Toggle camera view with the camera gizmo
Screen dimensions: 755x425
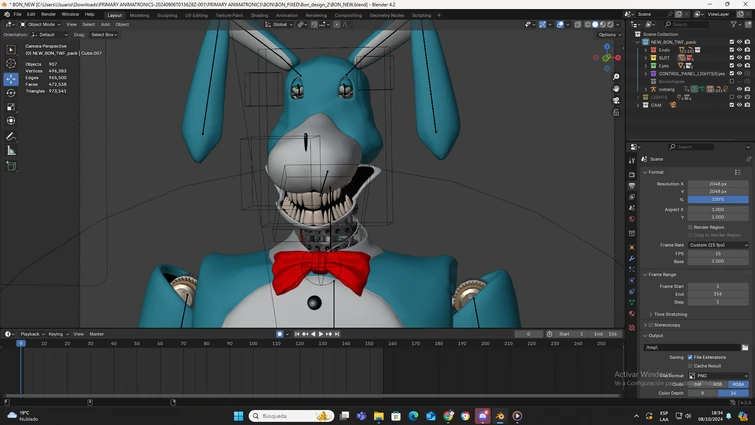616,101
